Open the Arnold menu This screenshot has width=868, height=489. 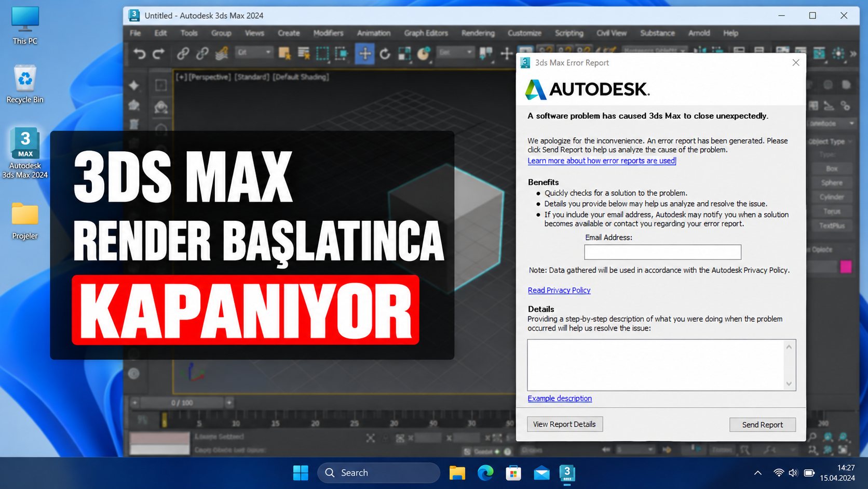point(699,33)
